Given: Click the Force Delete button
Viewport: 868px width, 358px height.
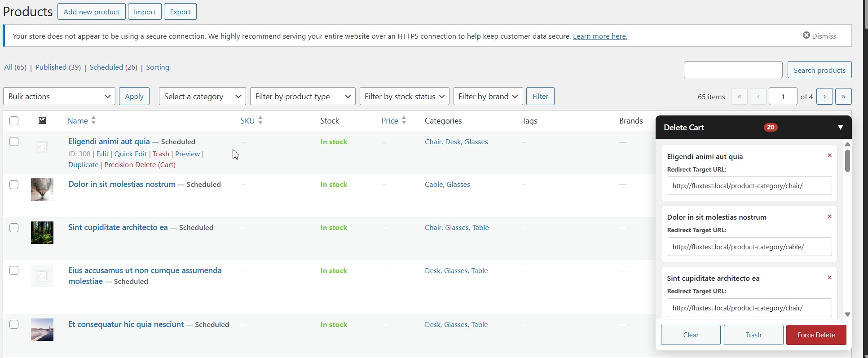Looking at the screenshot, I should coord(816,335).
